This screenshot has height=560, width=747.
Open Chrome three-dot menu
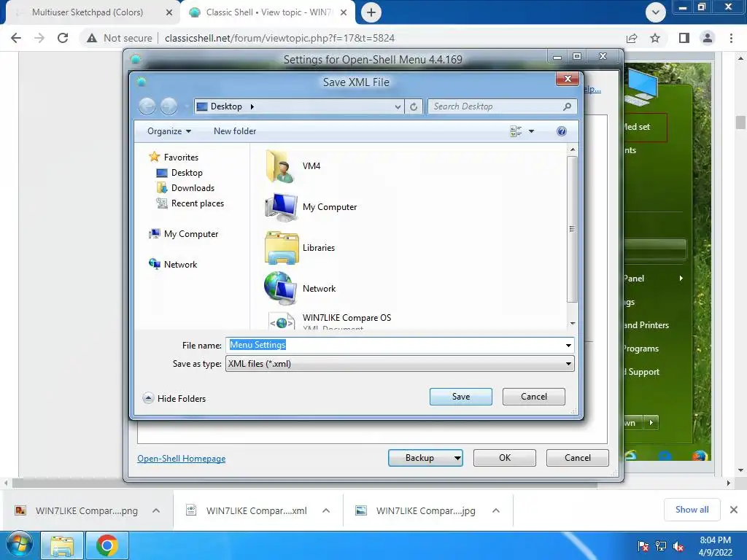pos(731,38)
